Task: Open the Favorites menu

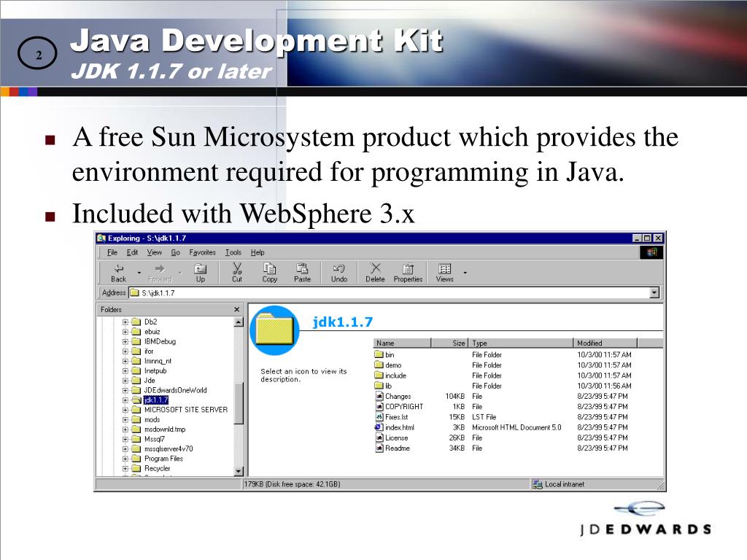Action: coord(202,252)
